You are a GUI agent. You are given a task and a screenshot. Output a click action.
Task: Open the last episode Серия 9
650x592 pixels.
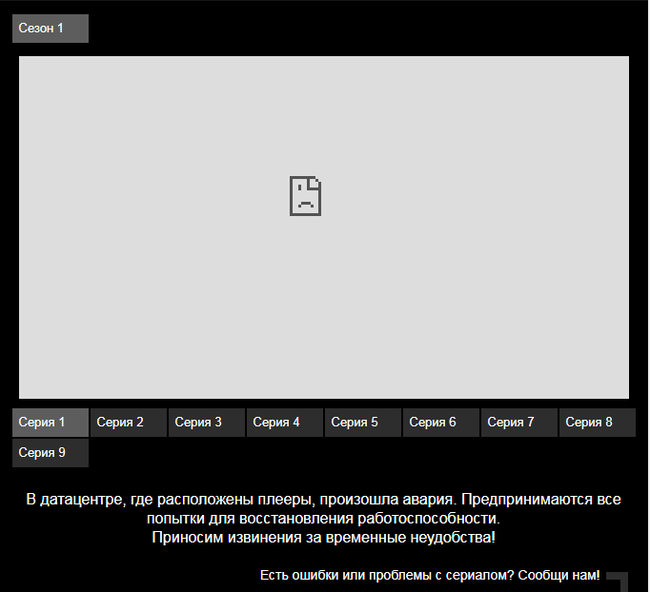point(50,453)
